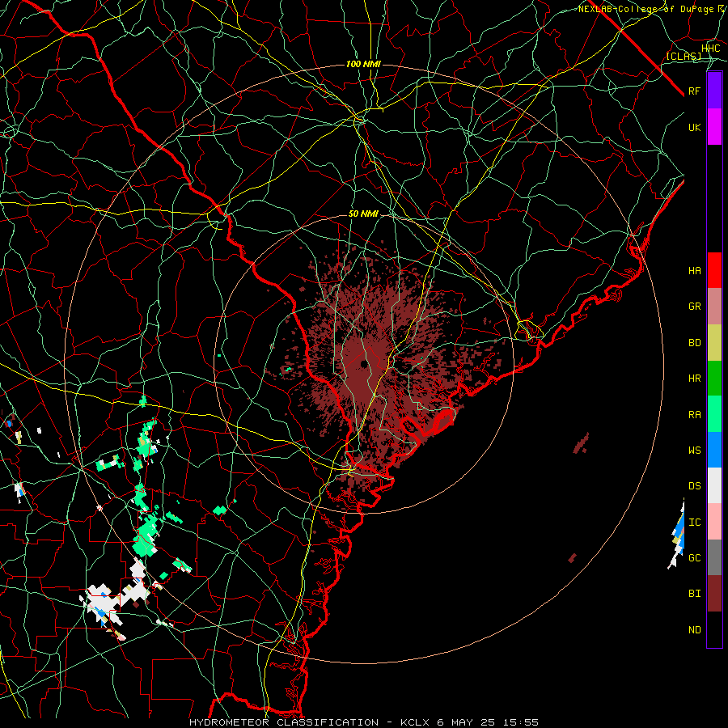
Task: Click the "[CLAS]" label near legend
Action: point(684,56)
